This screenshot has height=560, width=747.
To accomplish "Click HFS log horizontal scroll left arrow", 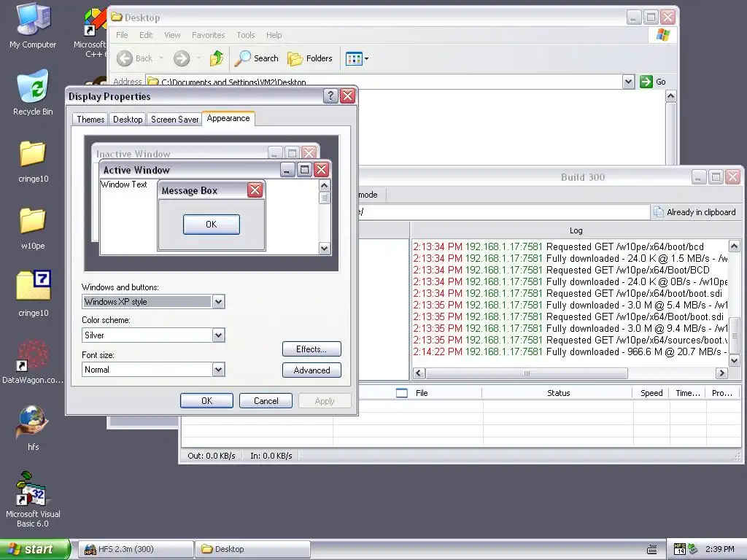I will [419, 373].
